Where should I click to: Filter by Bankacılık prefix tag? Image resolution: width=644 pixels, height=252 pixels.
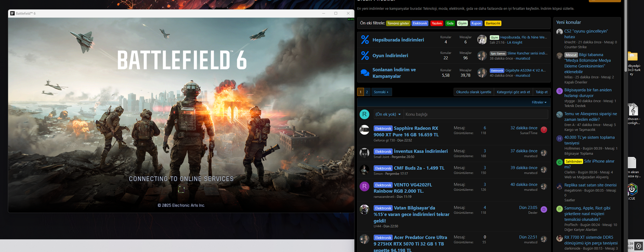pos(493,23)
